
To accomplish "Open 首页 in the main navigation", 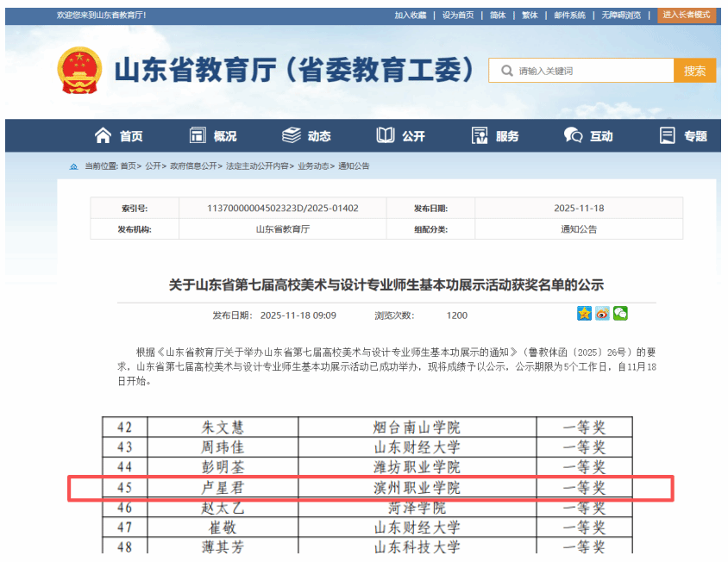I will tap(119, 136).
